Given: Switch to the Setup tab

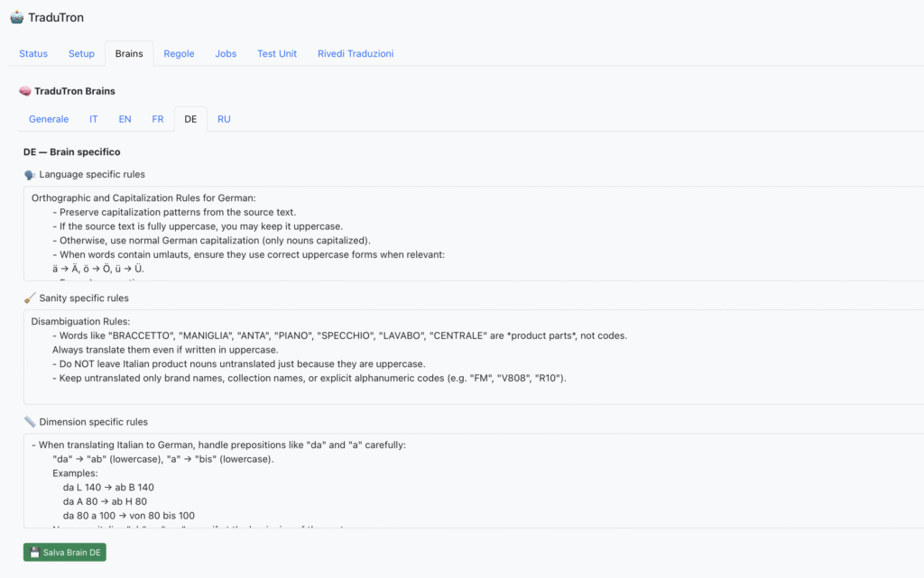Looking at the screenshot, I should tap(81, 54).
